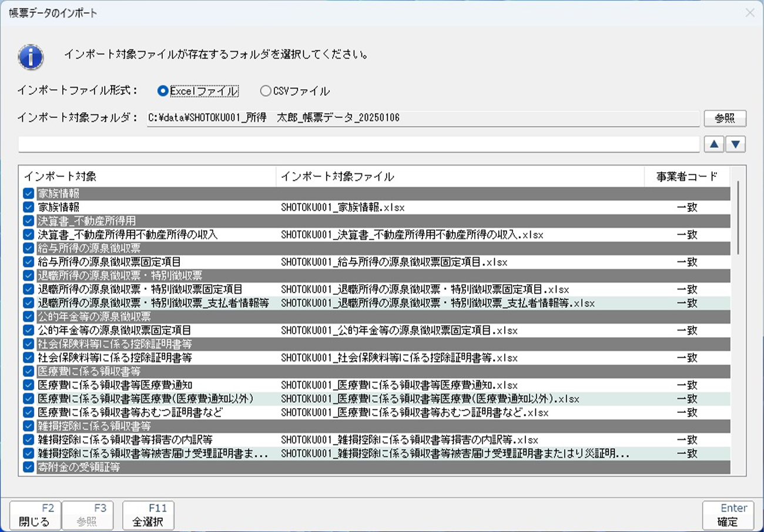Click the インポート対象 column header
The width and height of the screenshot is (764, 532).
click(147, 176)
